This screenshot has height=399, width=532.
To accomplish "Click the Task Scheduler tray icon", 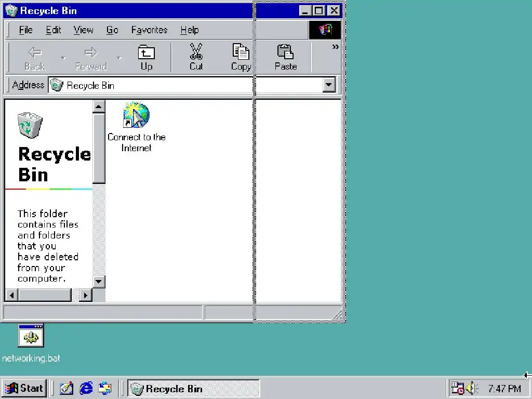I will 457,388.
